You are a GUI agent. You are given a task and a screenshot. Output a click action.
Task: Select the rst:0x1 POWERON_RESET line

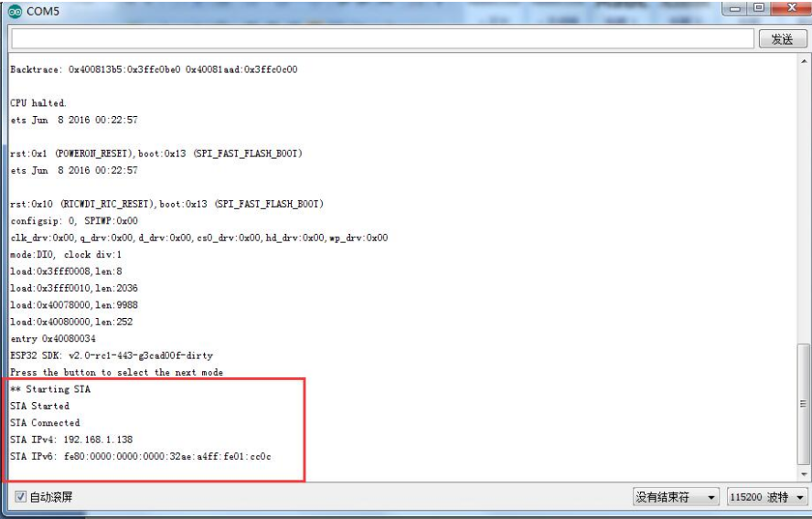(x=155, y=154)
